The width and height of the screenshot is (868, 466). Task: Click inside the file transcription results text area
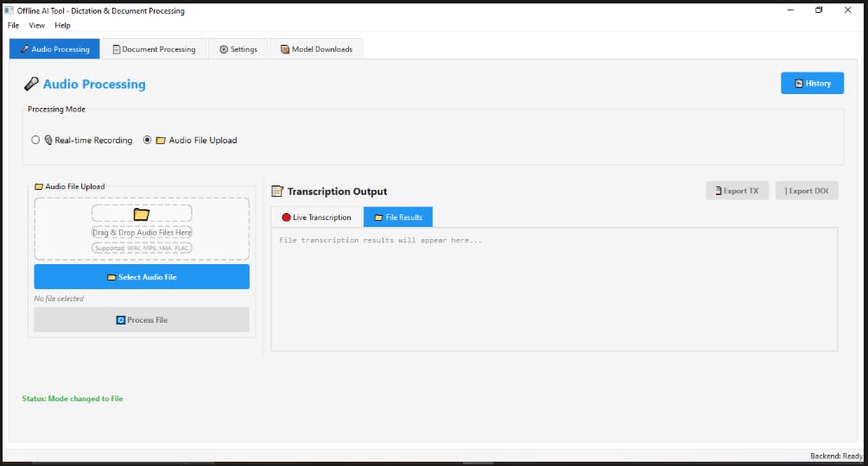554,289
